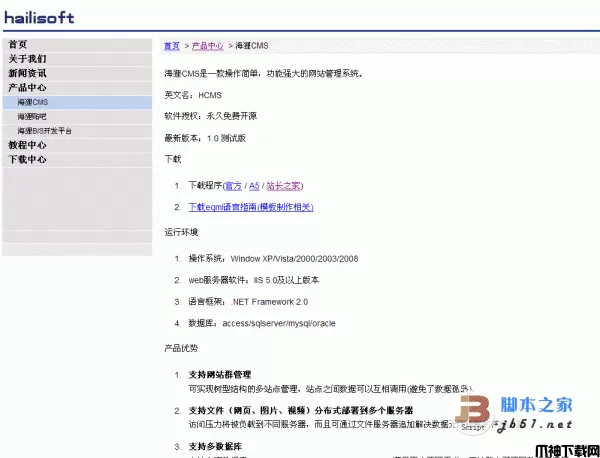
Task: Click the 首页 breadcrumb link
Action: tap(172, 46)
